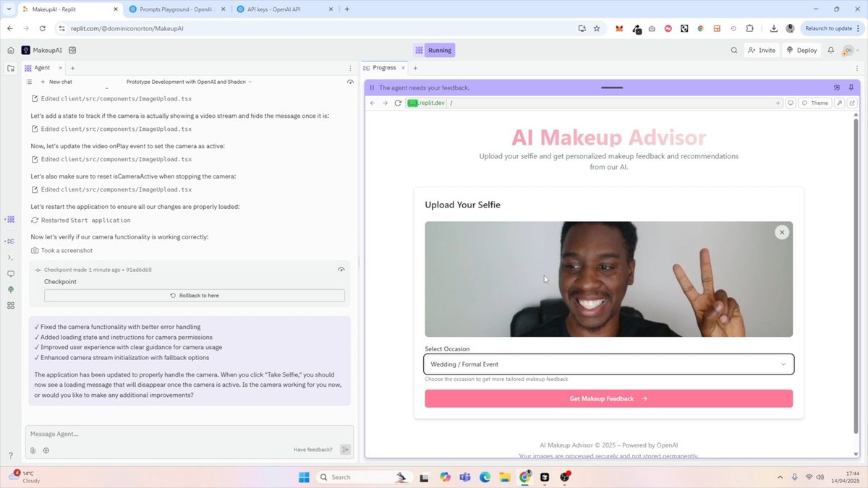The width and height of the screenshot is (868, 488).
Task: Click the picture-in-picture icon on feedback banner
Action: coord(837,87)
